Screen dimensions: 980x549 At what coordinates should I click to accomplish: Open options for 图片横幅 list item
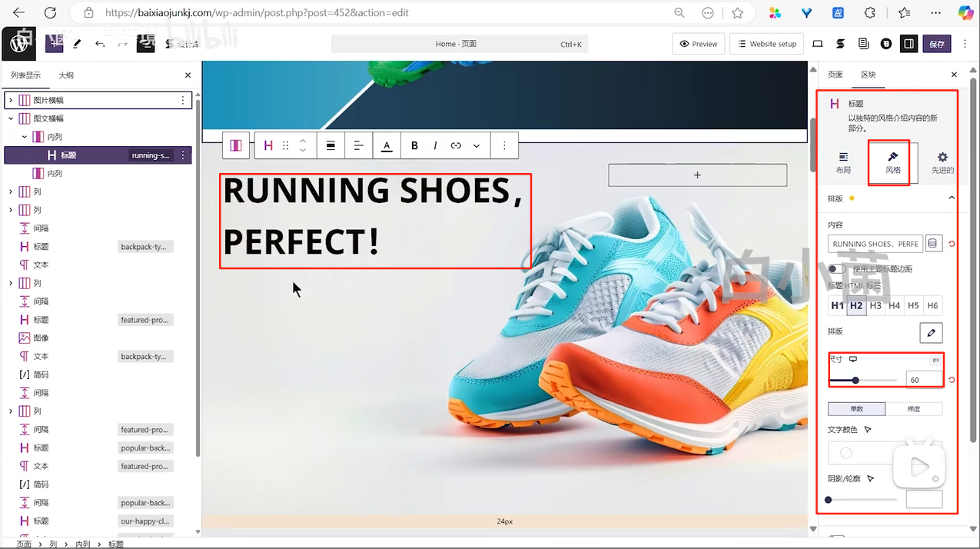point(182,100)
